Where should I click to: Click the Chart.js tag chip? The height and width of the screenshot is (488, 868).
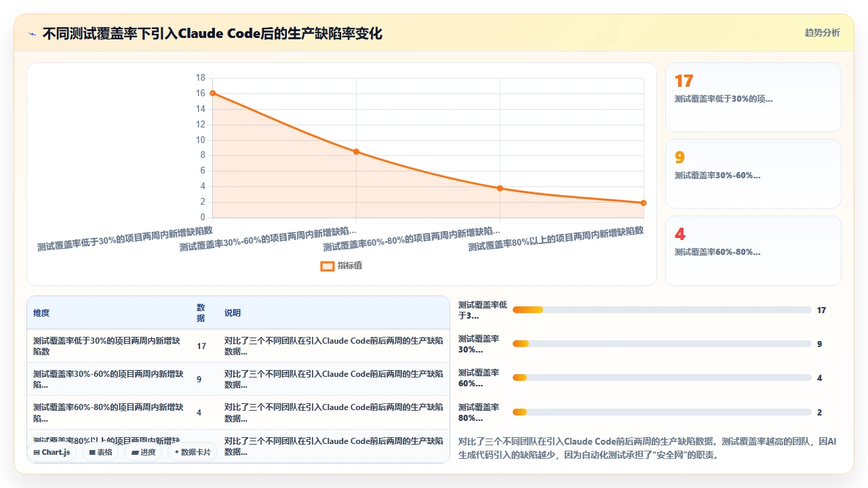pyautogui.click(x=52, y=452)
